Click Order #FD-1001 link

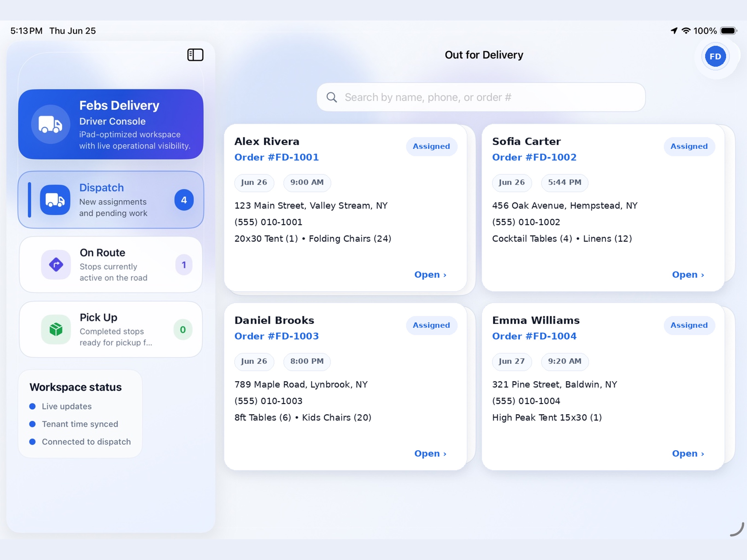click(x=277, y=157)
